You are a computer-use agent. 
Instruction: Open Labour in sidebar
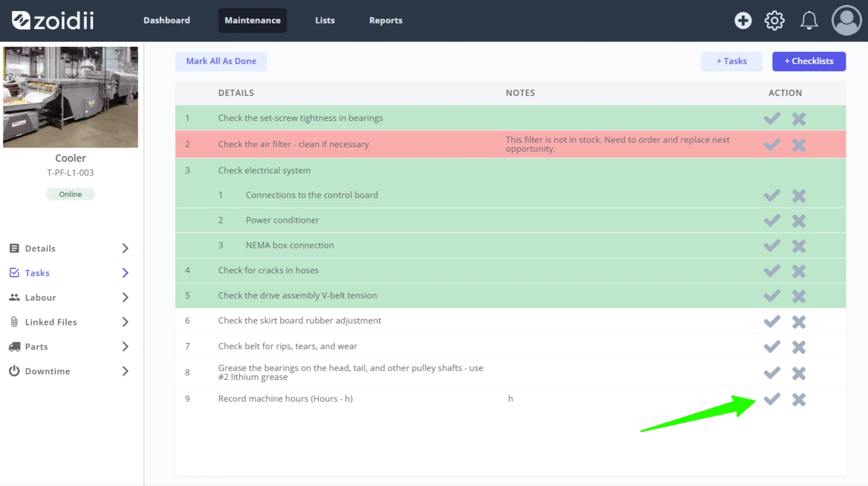coord(40,297)
